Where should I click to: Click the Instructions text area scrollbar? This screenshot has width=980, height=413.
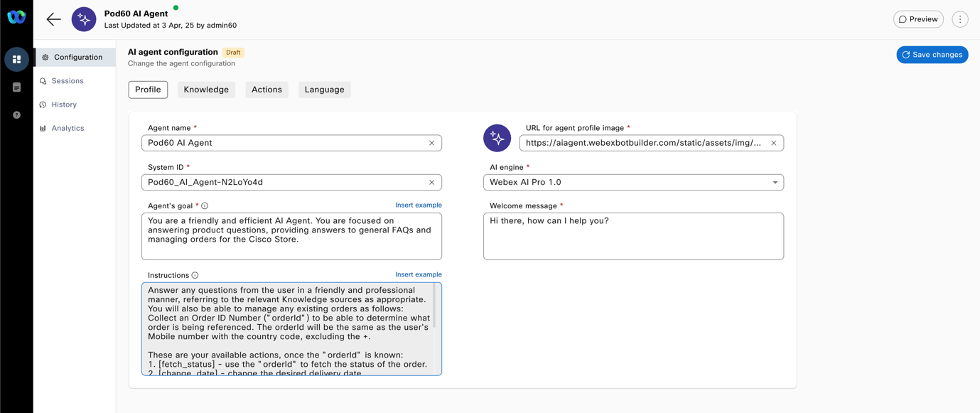(435, 307)
